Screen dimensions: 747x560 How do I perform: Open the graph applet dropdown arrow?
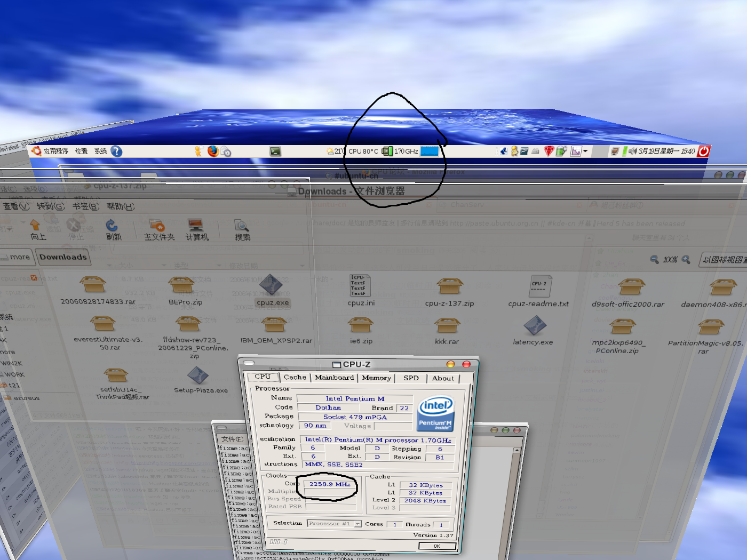(585, 151)
